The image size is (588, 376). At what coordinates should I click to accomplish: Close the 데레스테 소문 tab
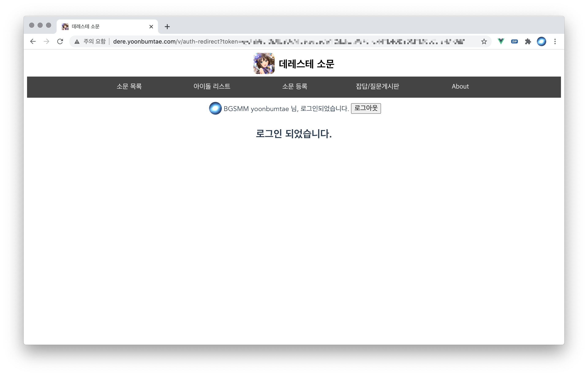click(x=151, y=27)
